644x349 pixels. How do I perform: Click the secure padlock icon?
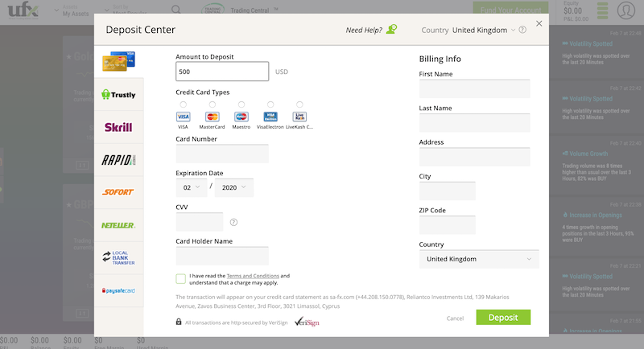pos(179,322)
